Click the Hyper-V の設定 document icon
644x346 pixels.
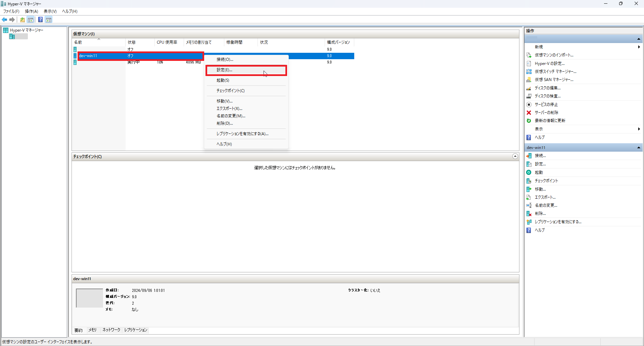tap(529, 64)
